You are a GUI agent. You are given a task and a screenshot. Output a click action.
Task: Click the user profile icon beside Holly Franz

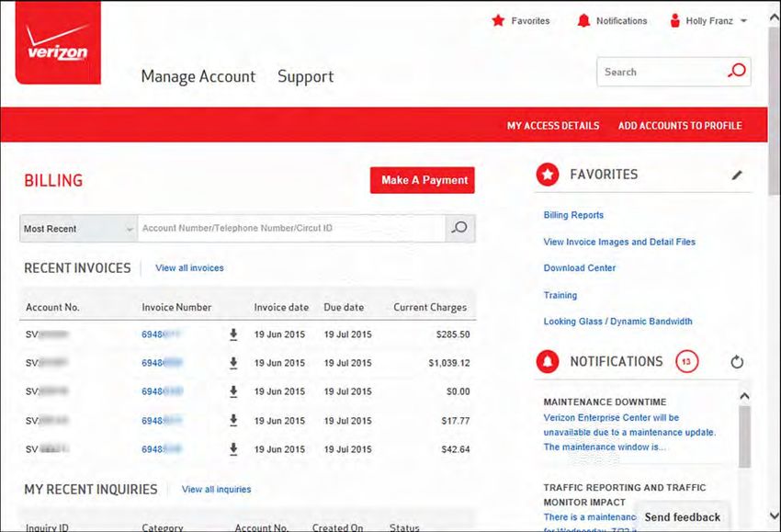(x=675, y=20)
